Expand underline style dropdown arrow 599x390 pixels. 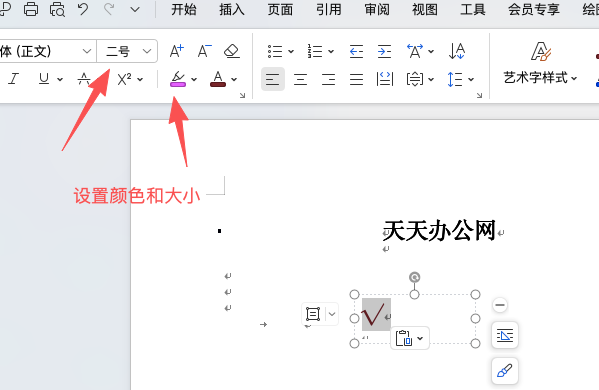(60, 79)
